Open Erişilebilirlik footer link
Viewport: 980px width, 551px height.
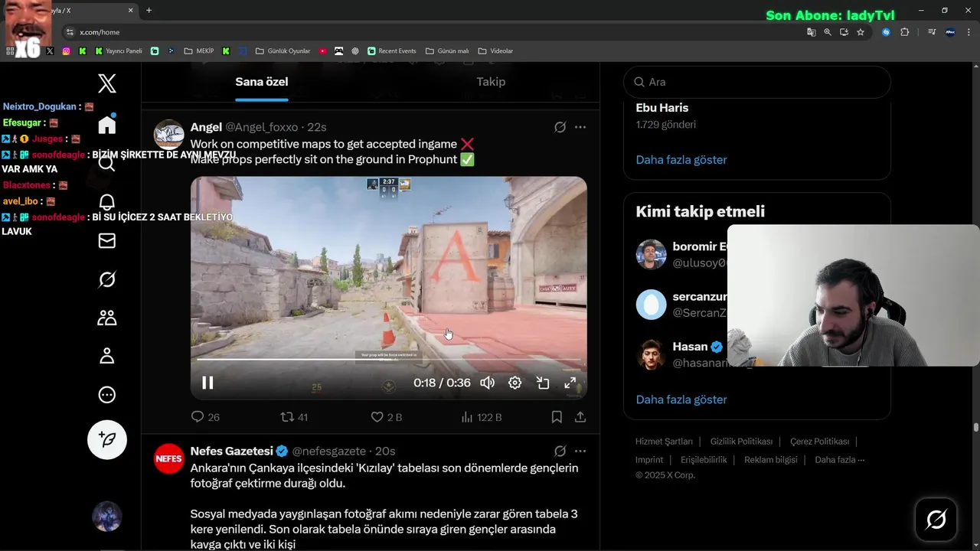704,460
